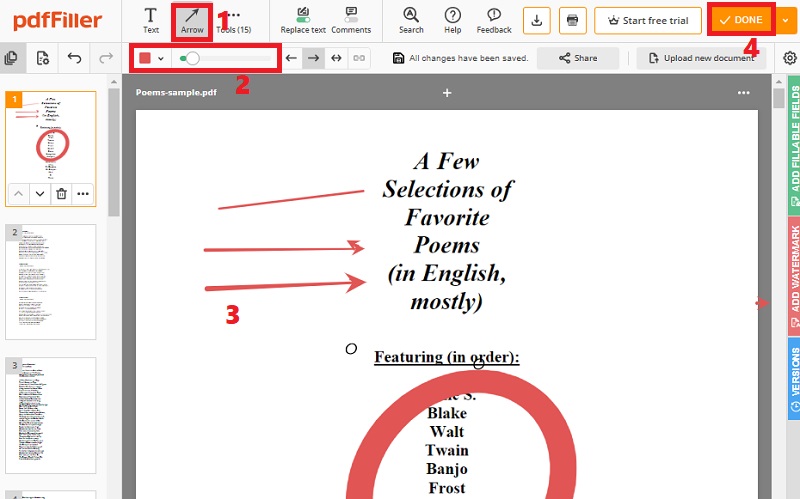The width and height of the screenshot is (800, 499).
Task: Click Upload new document button
Action: click(x=701, y=58)
